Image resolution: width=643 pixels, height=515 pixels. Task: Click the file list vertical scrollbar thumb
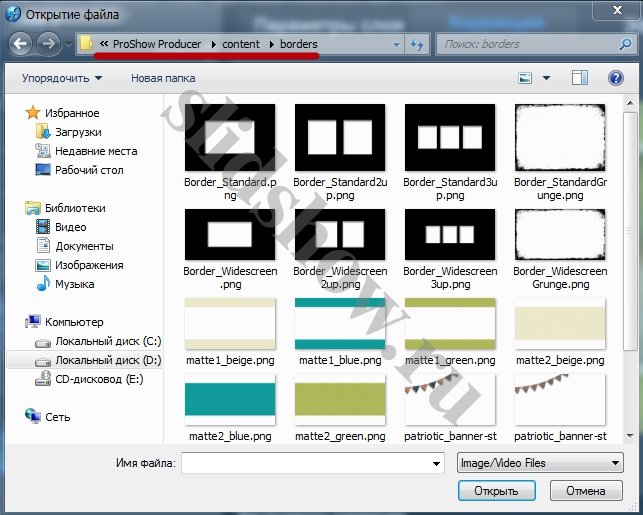pyautogui.click(x=630, y=231)
